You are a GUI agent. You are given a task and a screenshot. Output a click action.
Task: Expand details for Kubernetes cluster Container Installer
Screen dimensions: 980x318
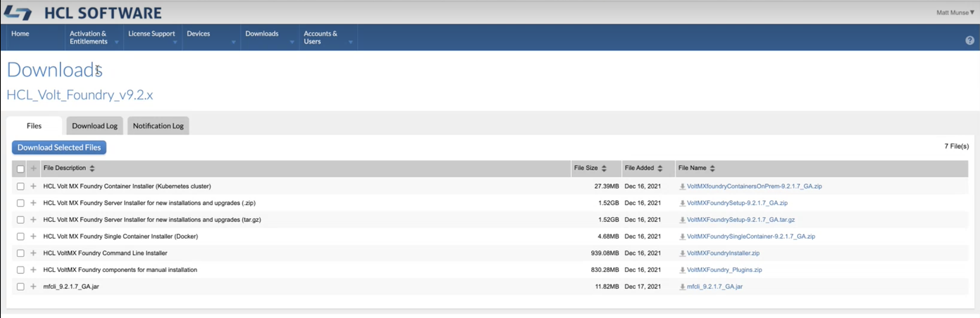click(33, 186)
